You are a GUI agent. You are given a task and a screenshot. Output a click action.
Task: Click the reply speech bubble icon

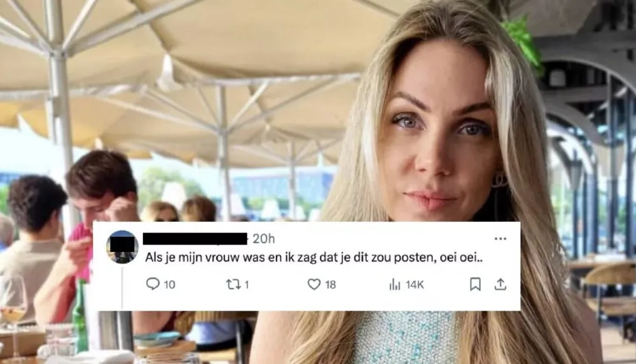153,284
